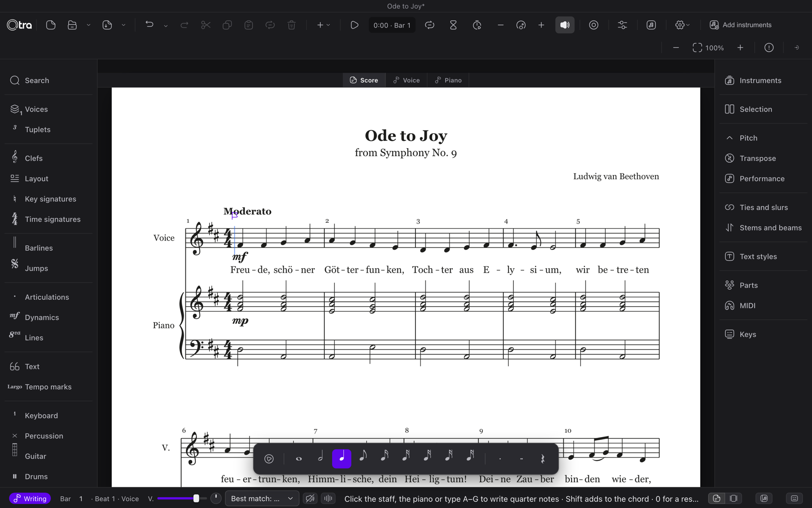Create a new score file

point(51,25)
